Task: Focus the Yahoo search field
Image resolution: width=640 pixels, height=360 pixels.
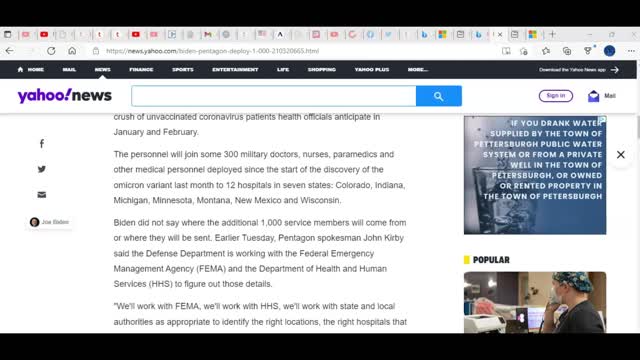Action: pos(274,96)
